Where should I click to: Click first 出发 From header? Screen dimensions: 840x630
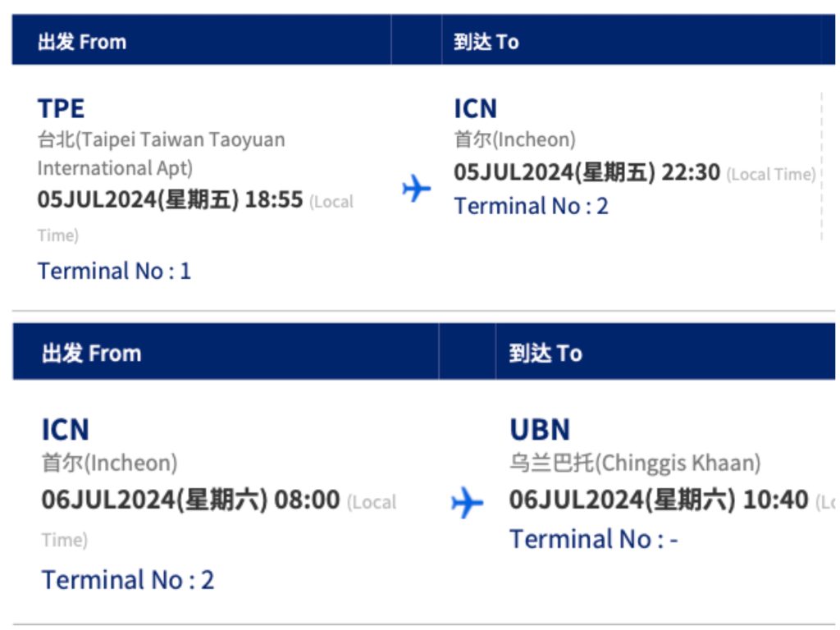[82, 42]
